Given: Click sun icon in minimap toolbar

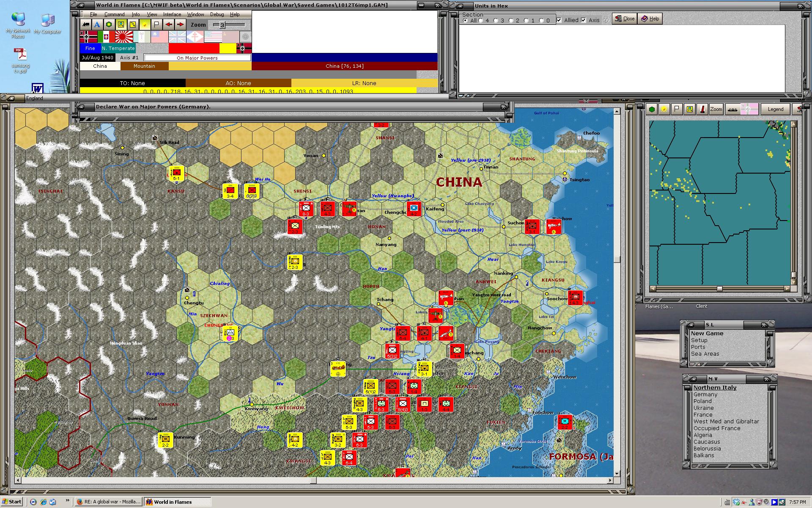Looking at the screenshot, I should coord(664,109).
